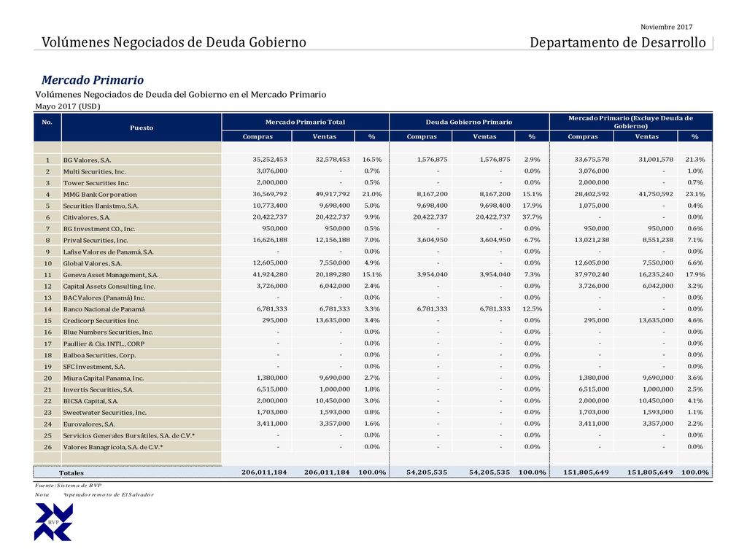Click 'Paullier & Cia. INTL., CORP' row name
The image size is (747, 560).
(104, 343)
